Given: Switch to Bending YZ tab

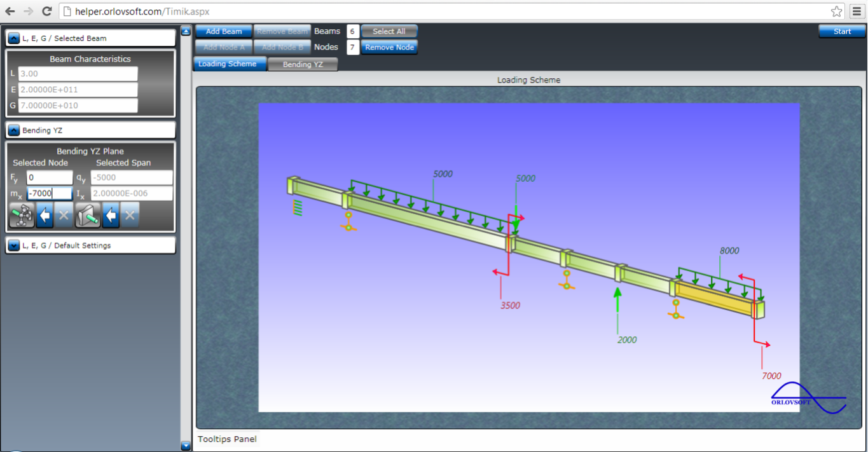Looking at the screenshot, I should [303, 64].
